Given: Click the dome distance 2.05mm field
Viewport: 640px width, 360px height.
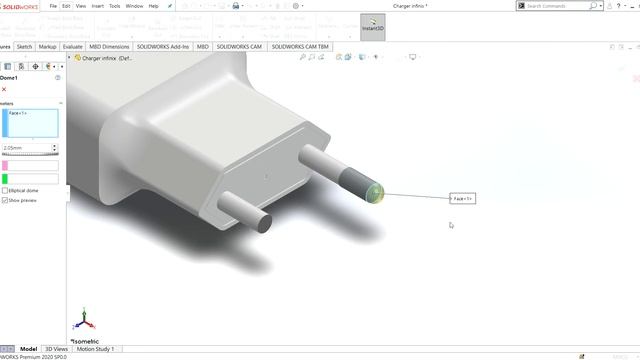Looking at the screenshot, I should pos(27,148).
